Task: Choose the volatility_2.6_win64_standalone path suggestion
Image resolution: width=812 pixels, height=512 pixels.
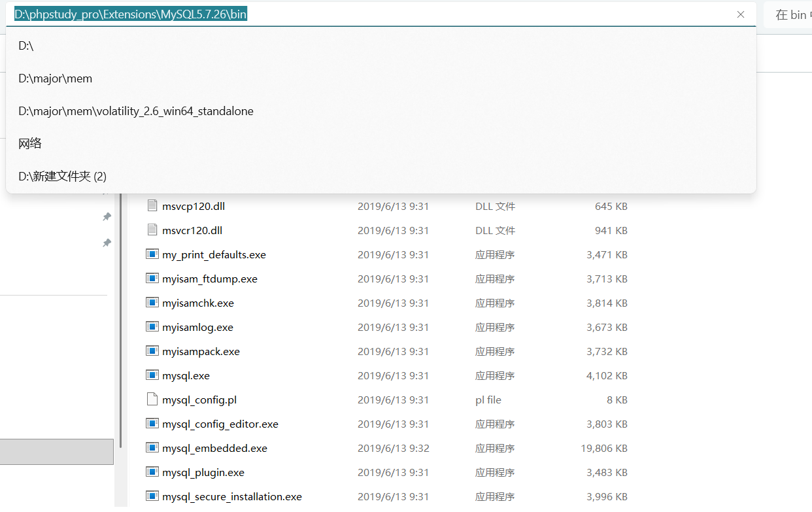Action: point(381,111)
